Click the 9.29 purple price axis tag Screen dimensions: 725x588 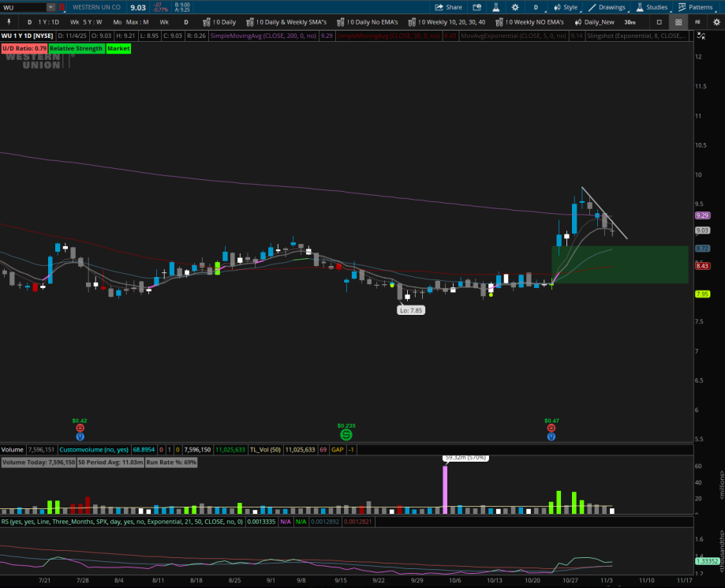(x=702, y=215)
